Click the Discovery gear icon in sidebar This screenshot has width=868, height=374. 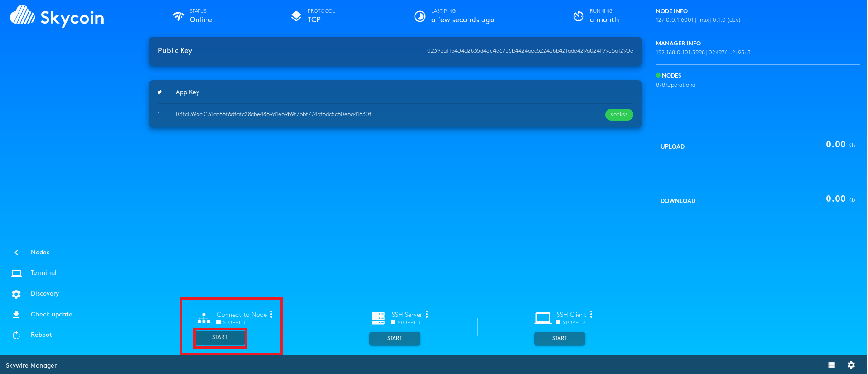16,294
